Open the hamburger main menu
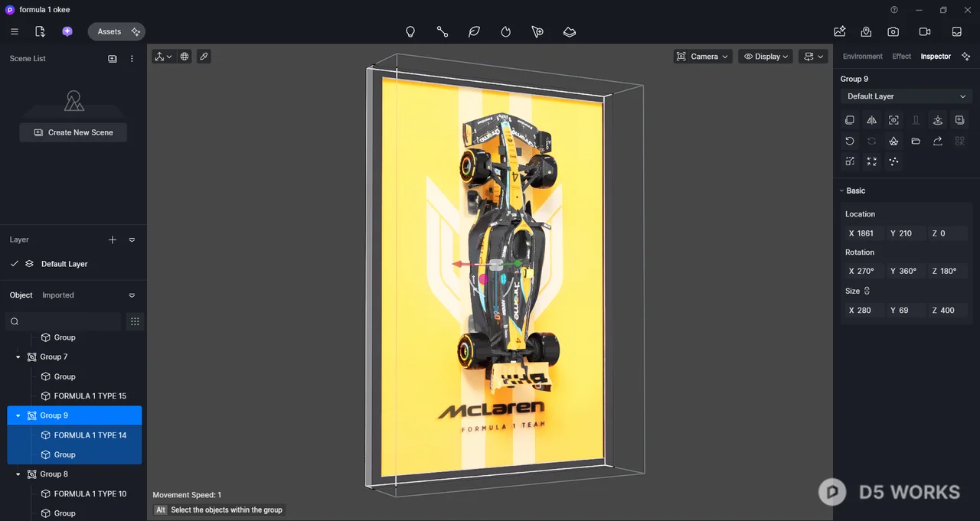The width and height of the screenshot is (980, 521). click(x=15, y=31)
